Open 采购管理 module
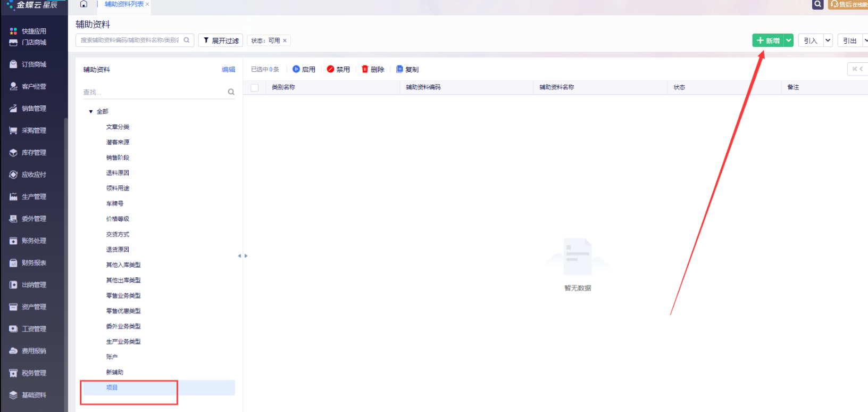The width and height of the screenshot is (868, 412). 28,130
